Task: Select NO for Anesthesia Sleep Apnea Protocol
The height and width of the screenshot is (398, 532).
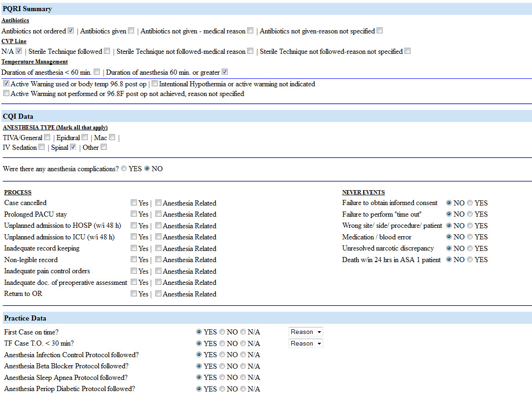Action: point(222,377)
